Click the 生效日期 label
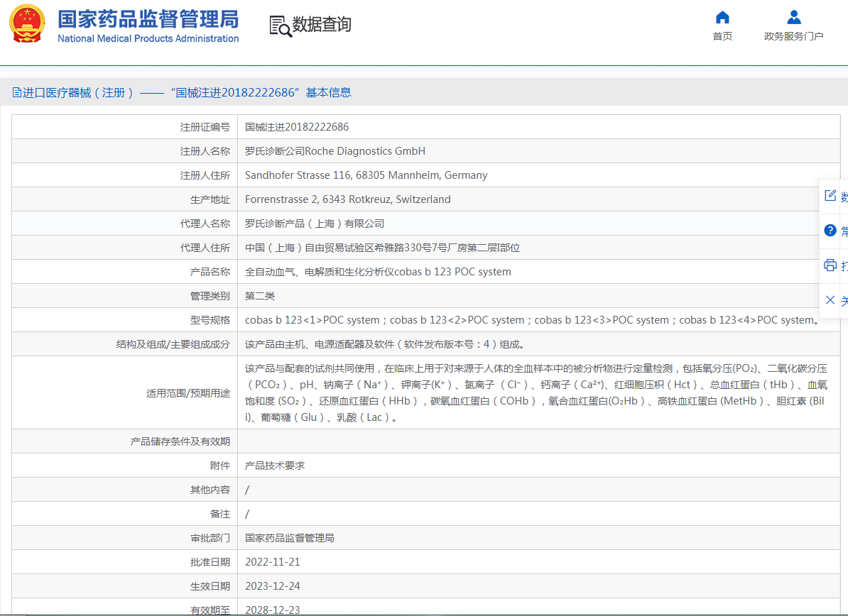The image size is (848, 616). (210, 586)
